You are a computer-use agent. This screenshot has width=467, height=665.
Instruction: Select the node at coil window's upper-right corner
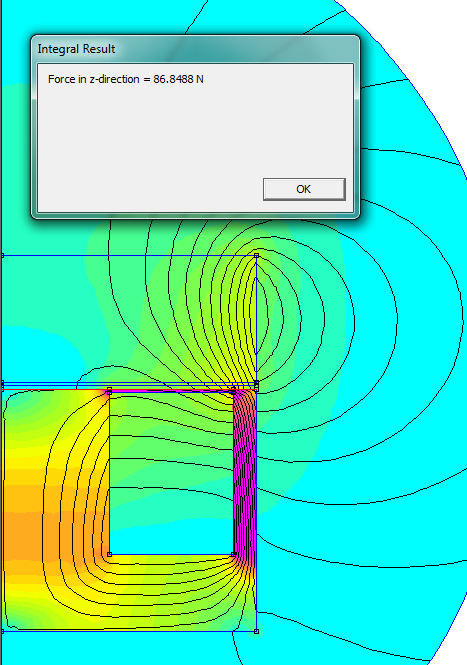click(x=233, y=392)
